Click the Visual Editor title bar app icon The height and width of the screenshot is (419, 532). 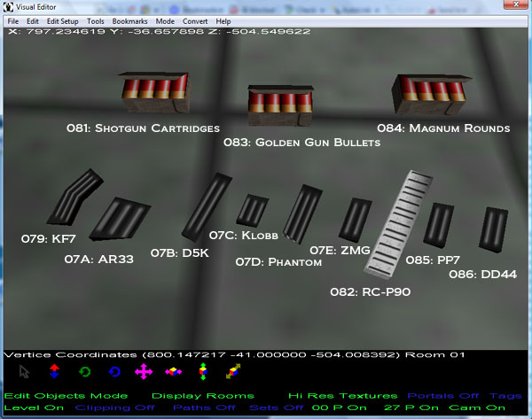coord(9,6)
